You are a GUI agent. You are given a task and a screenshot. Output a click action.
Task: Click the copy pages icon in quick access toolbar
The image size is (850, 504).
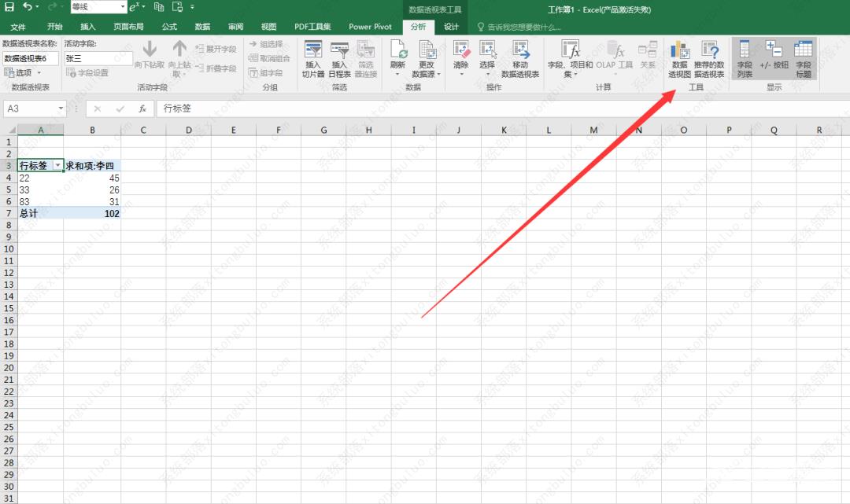159,7
